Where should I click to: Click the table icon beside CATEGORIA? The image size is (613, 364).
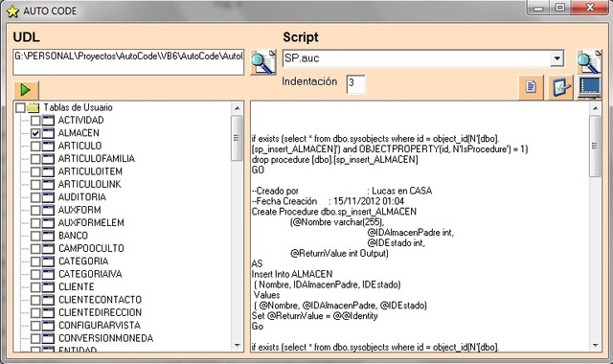pos(48,262)
